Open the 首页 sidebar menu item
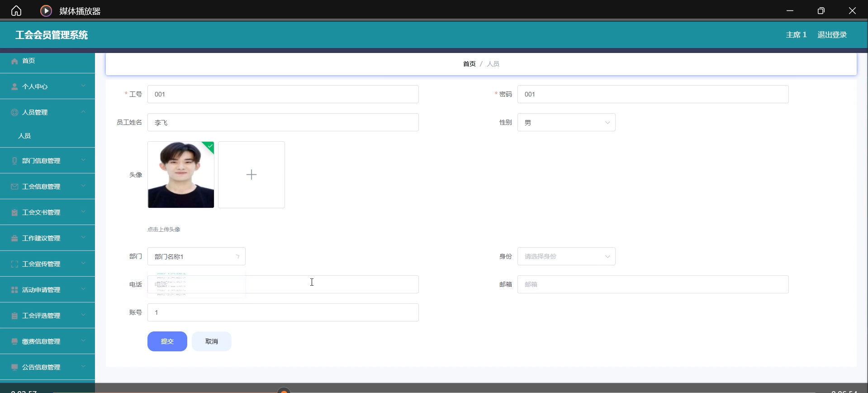This screenshot has width=868, height=393. 47,61
